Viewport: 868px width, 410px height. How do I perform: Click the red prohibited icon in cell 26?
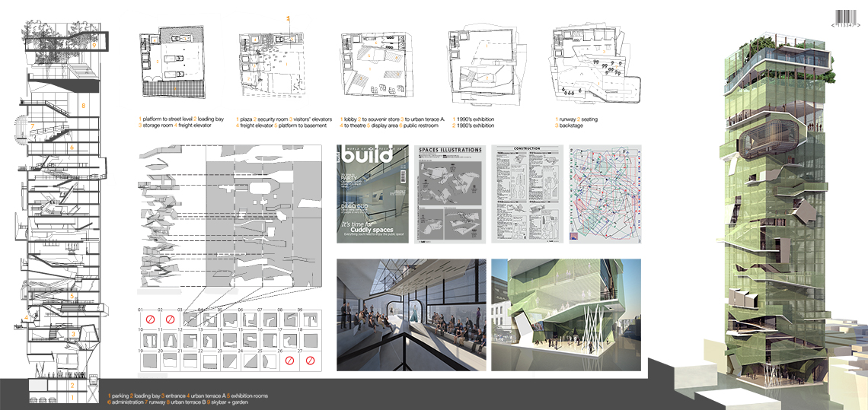click(289, 361)
